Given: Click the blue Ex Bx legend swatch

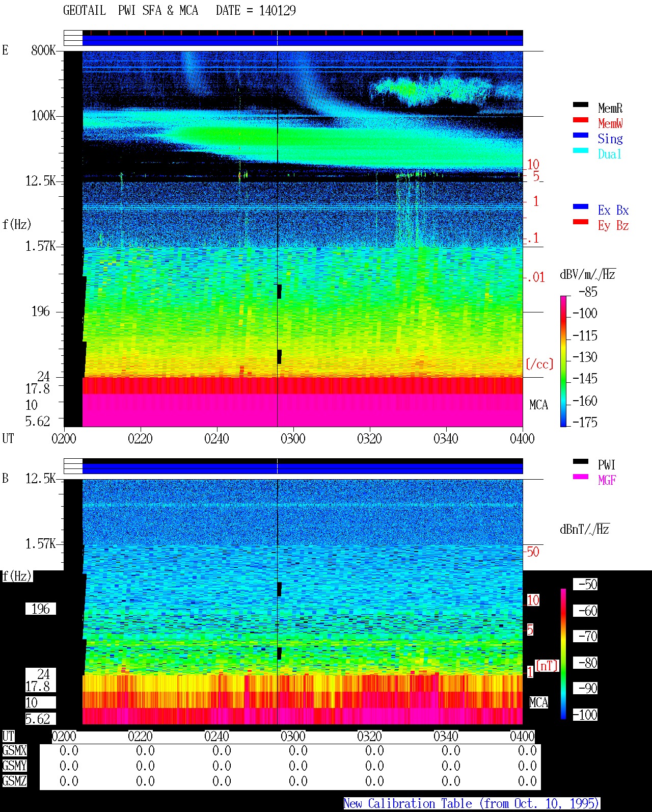Looking at the screenshot, I should pyautogui.click(x=580, y=207).
